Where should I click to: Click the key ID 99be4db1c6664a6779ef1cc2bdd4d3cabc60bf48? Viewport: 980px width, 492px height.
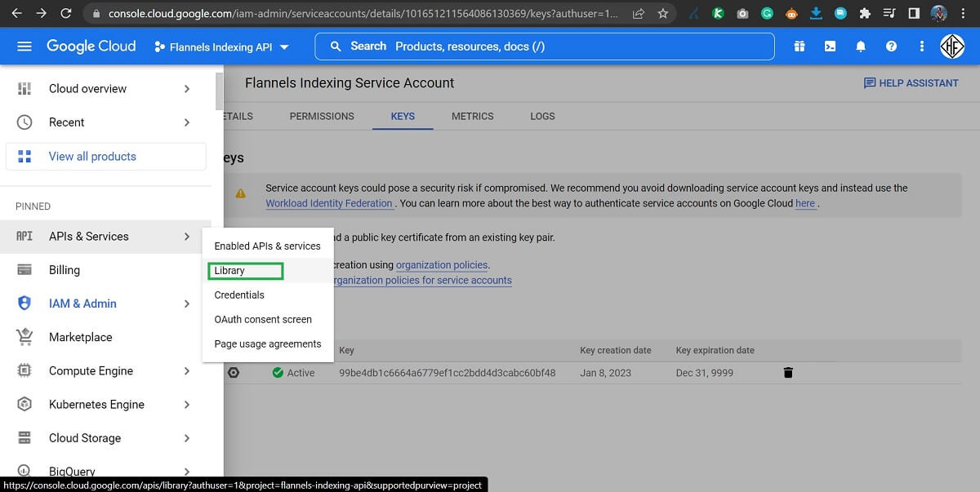tap(447, 373)
